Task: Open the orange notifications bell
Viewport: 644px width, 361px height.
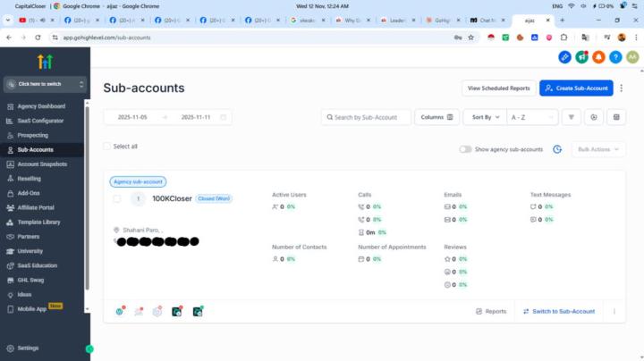Action: point(598,57)
